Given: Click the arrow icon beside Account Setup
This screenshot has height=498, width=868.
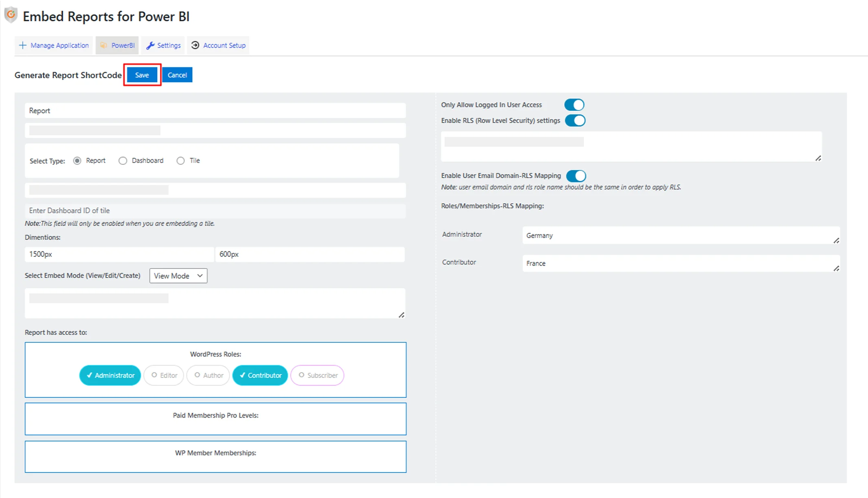Looking at the screenshot, I should (x=195, y=45).
